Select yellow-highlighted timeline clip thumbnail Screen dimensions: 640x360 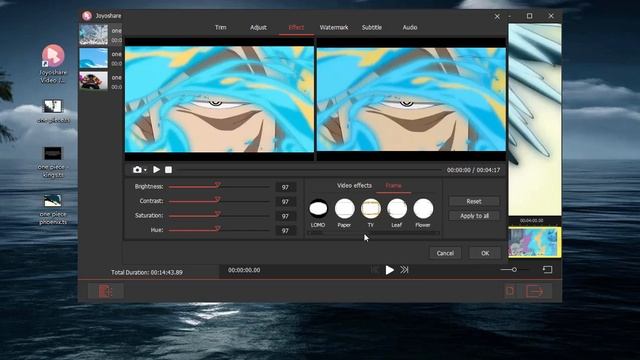coord(534,242)
